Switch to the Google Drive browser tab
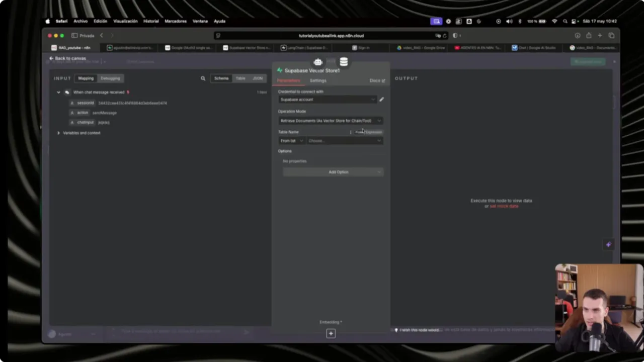The height and width of the screenshot is (362, 644). pos(421,48)
